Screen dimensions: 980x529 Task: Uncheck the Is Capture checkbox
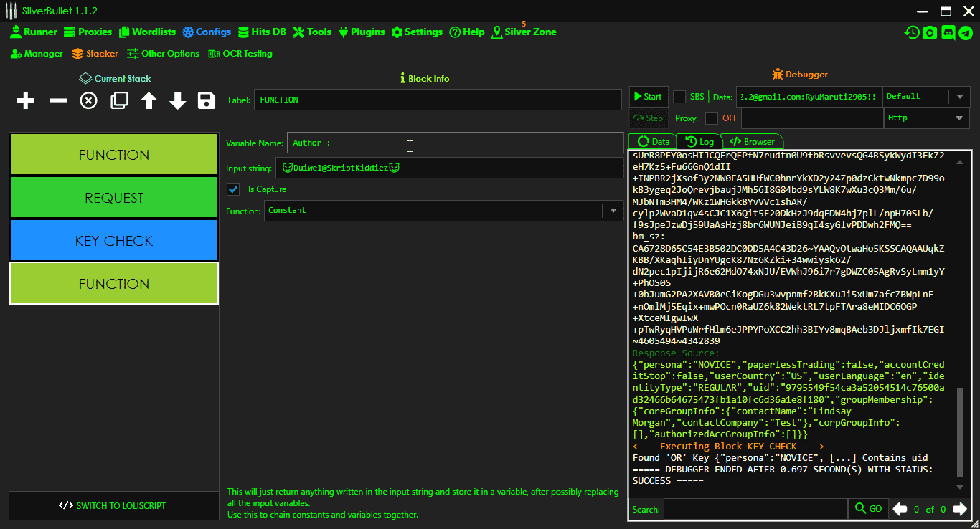[233, 189]
